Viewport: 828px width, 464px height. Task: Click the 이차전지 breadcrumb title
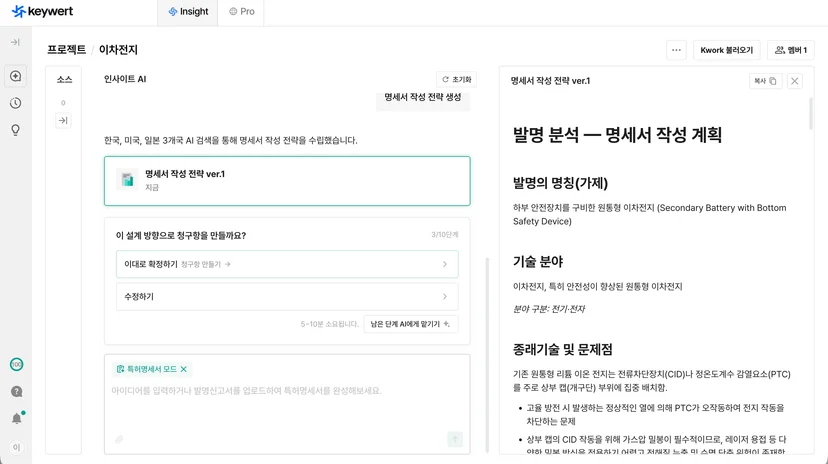[x=118, y=50]
